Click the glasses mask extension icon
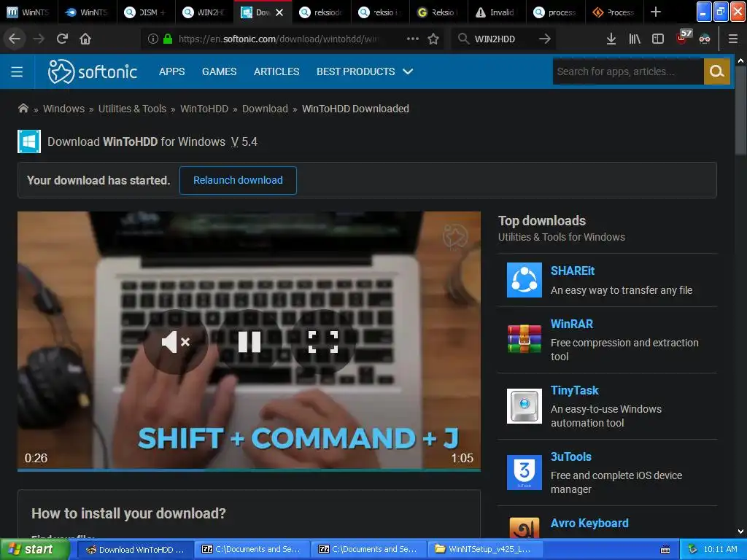Image resolution: width=747 pixels, height=560 pixels. pos(705,39)
